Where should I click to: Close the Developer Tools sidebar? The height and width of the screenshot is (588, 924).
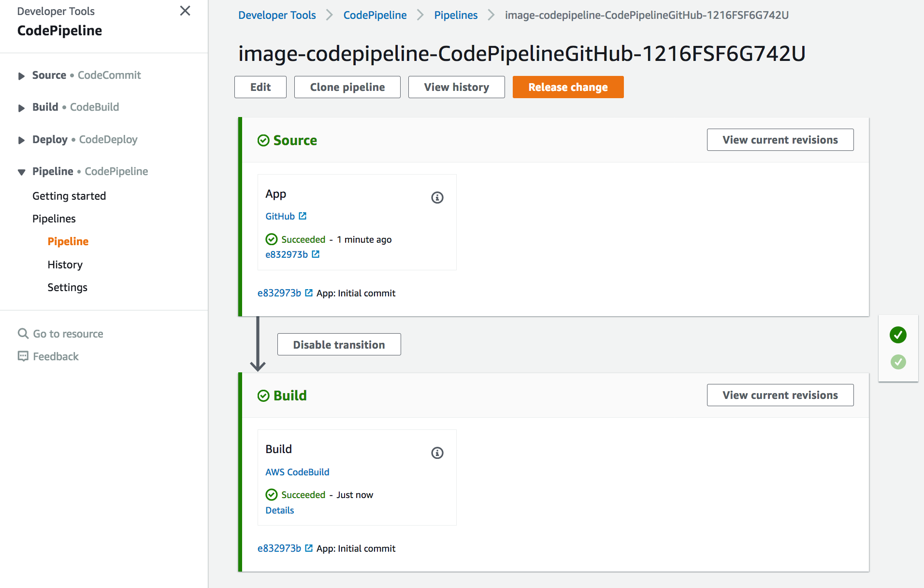[x=185, y=11]
